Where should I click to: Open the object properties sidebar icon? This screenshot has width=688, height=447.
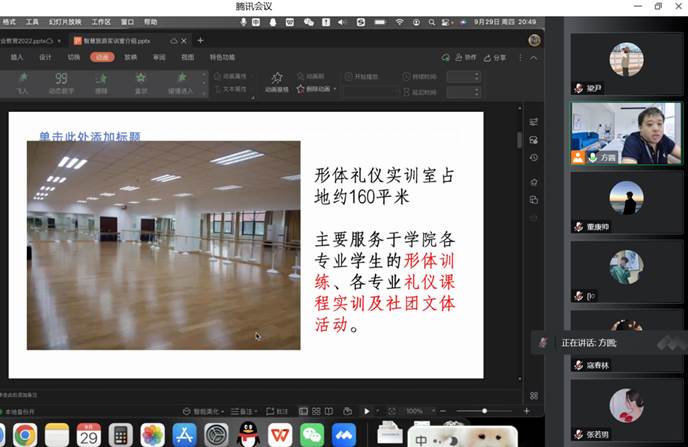[534, 122]
